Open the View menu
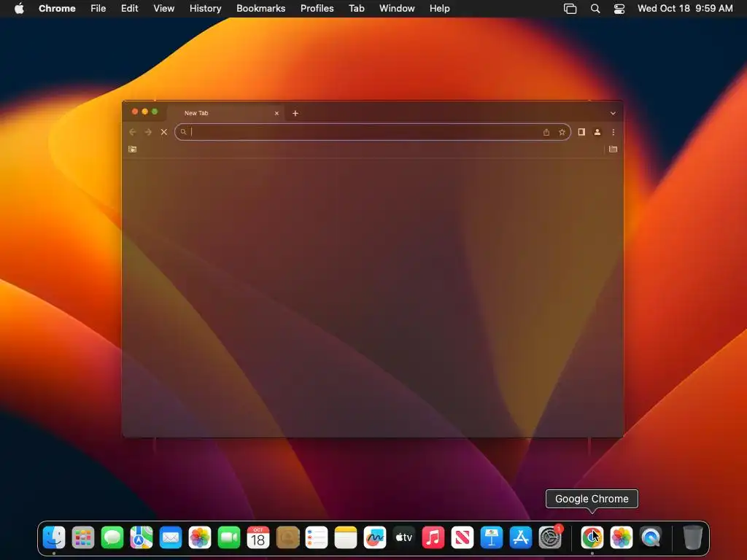Screen dimensions: 747x560 (x=164, y=8)
